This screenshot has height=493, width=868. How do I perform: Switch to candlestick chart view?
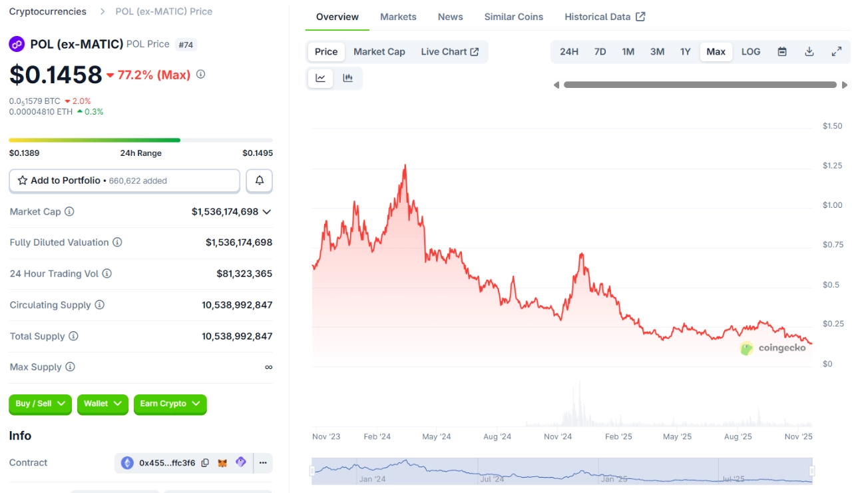[347, 78]
